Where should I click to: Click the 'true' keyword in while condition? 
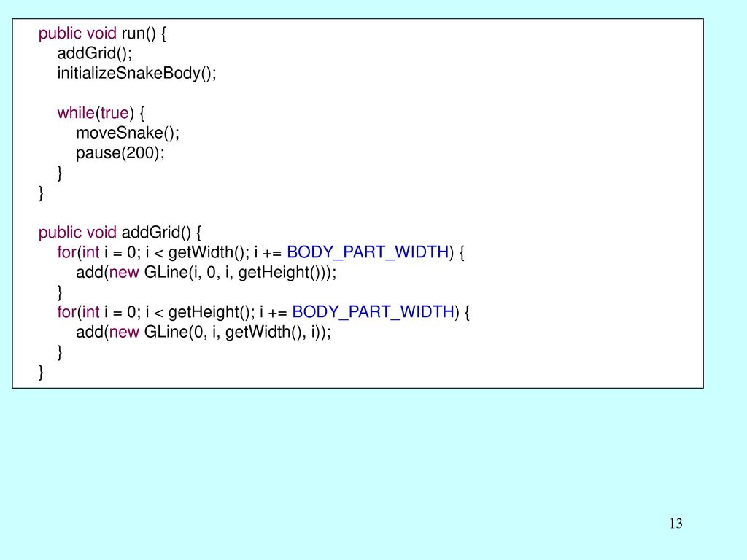coord(115,113)
